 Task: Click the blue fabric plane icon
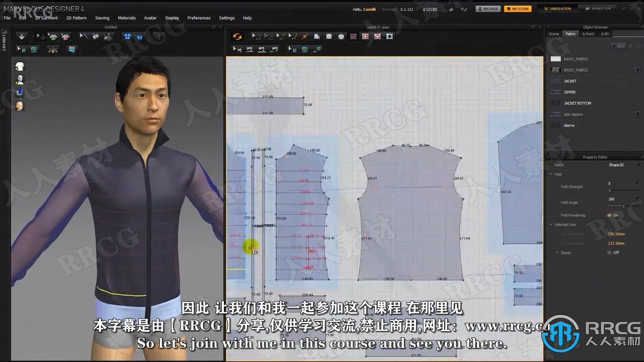(x=72, y=49)
